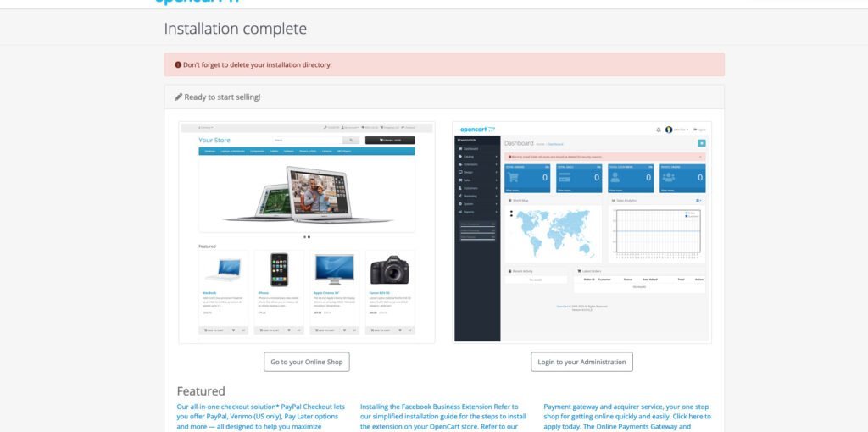Open the Facebook Business Extension featured link
The image size is (868, 432).
(x=443, y=417)
